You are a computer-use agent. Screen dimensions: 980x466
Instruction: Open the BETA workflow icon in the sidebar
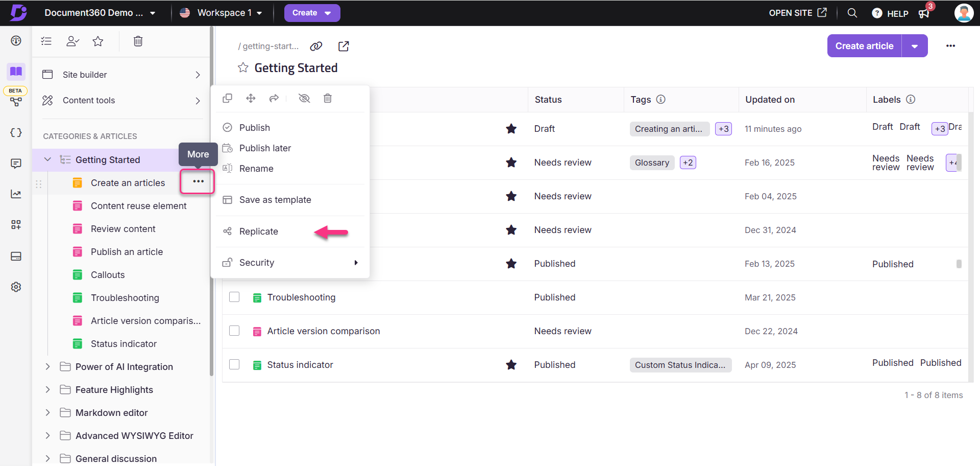click(x=16, y=102)
